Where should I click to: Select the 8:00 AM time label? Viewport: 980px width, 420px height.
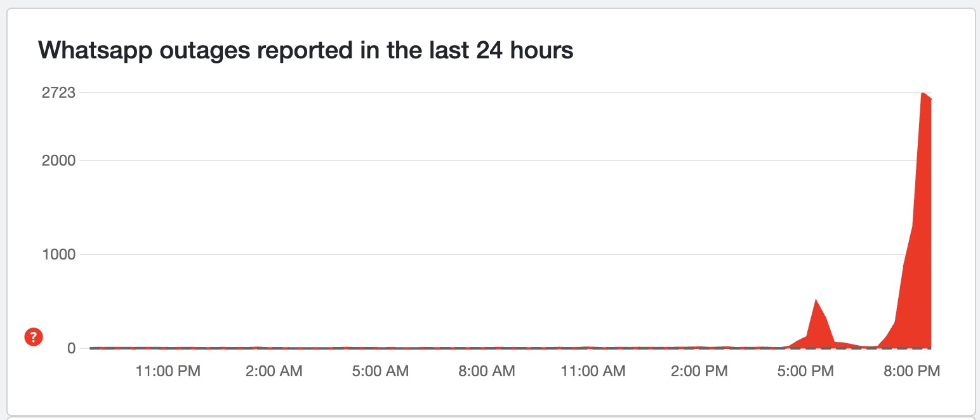486,371
